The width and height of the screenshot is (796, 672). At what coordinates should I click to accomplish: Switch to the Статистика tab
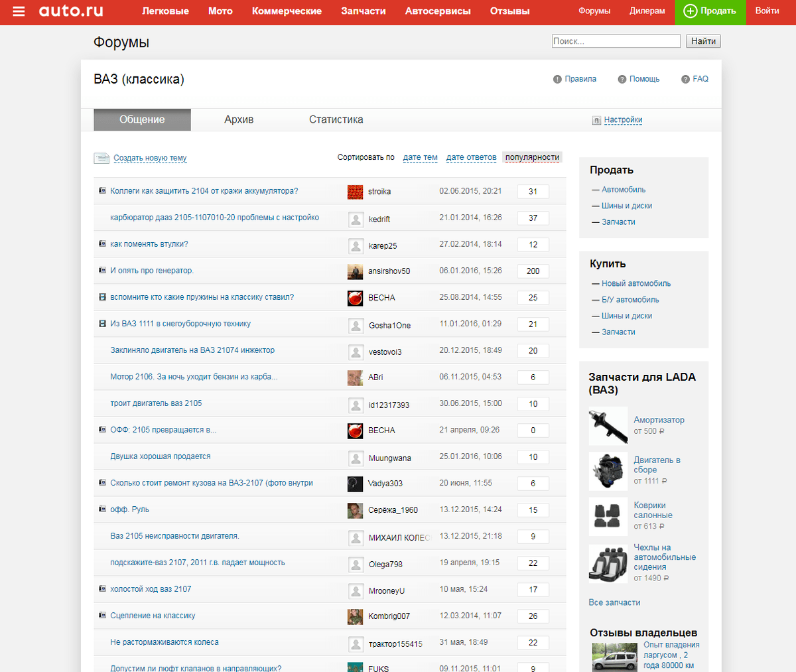coord(336,119)
